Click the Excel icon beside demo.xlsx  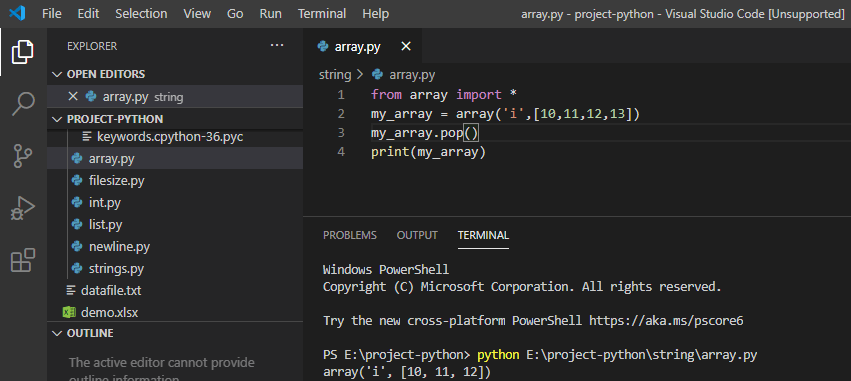pyautogui.click(x=69, y=313)
